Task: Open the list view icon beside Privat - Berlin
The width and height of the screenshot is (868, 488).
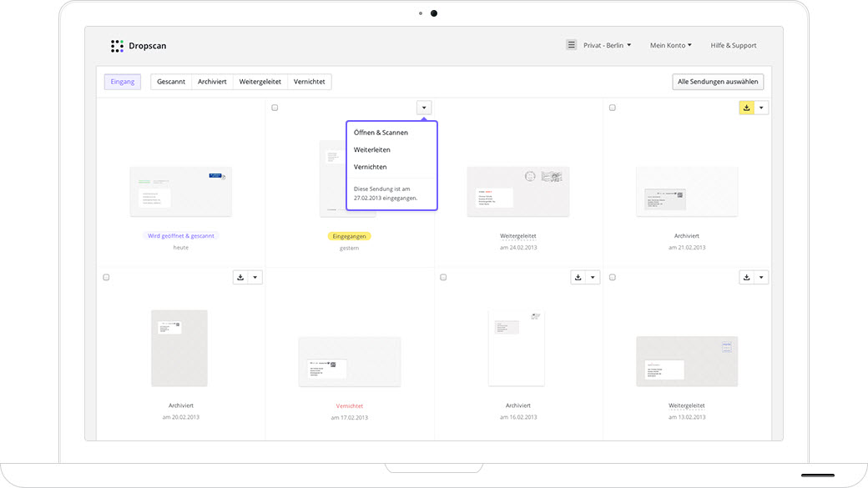Action: (572, 44)
